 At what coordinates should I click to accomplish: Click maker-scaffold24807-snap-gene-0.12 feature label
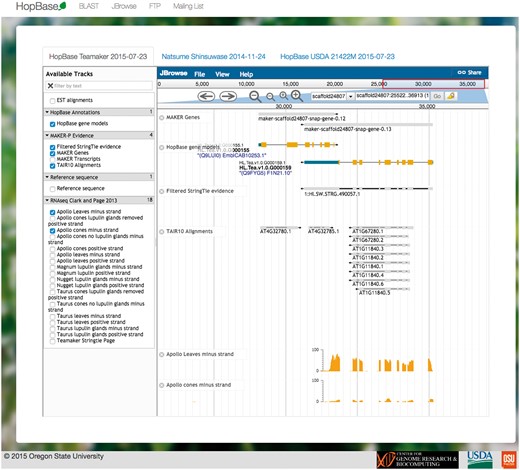(302, 118)
